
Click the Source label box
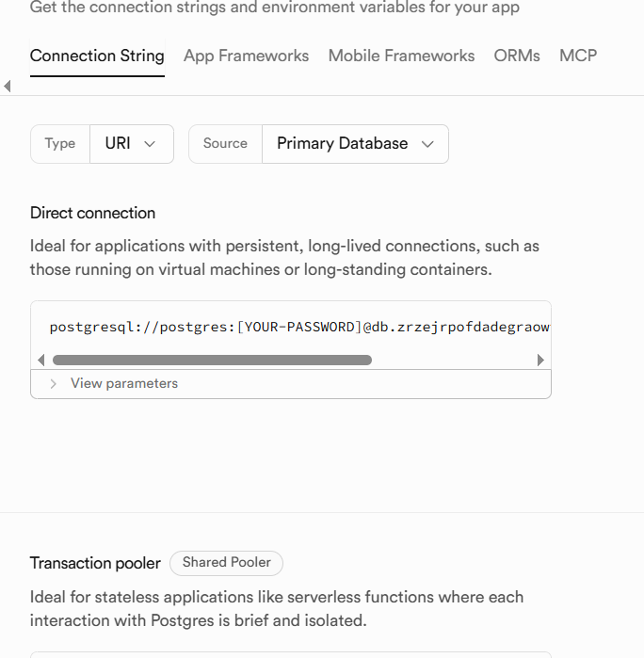pos(225,144)
